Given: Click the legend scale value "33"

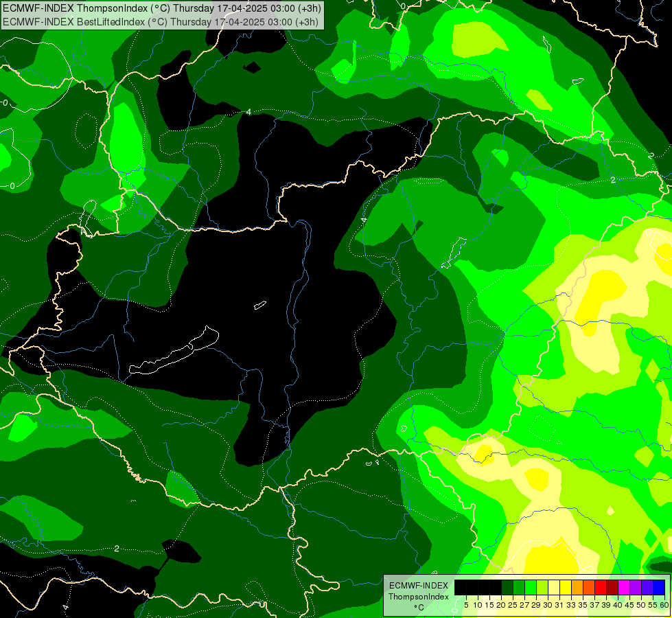Looking at the screenshot, I should (x=571, y=605).
